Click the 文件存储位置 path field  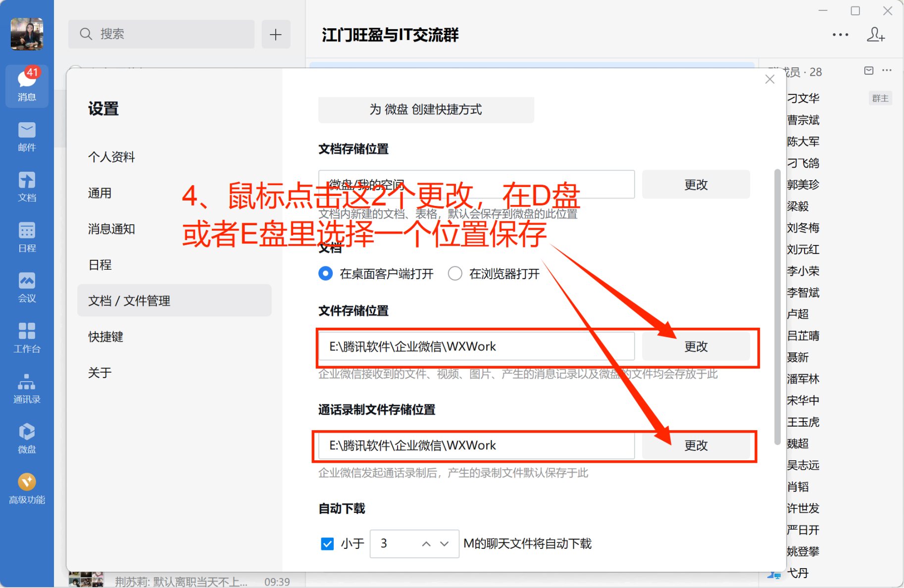[477, 346]
